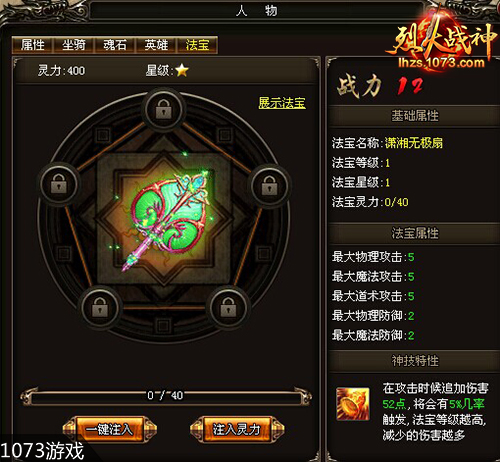
Task: Click the 烈火战神 game logo
Action: tap(443, 42)
